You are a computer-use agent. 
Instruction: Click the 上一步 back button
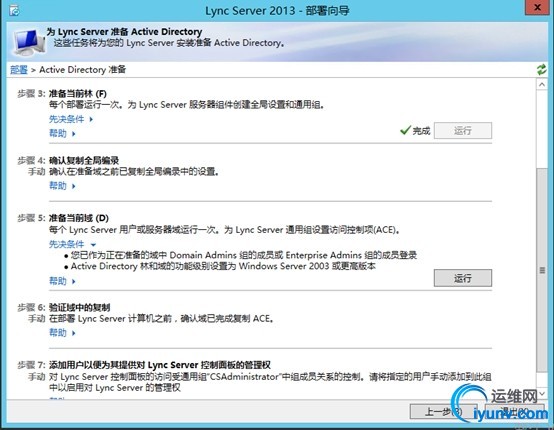[x=444, y=412]
